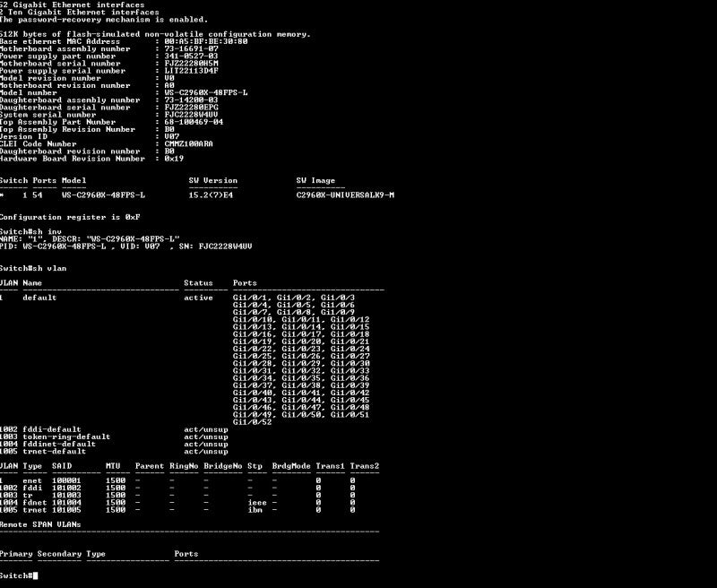
Task: Select the 'ieee' Stp value
Action: [257, 503]
